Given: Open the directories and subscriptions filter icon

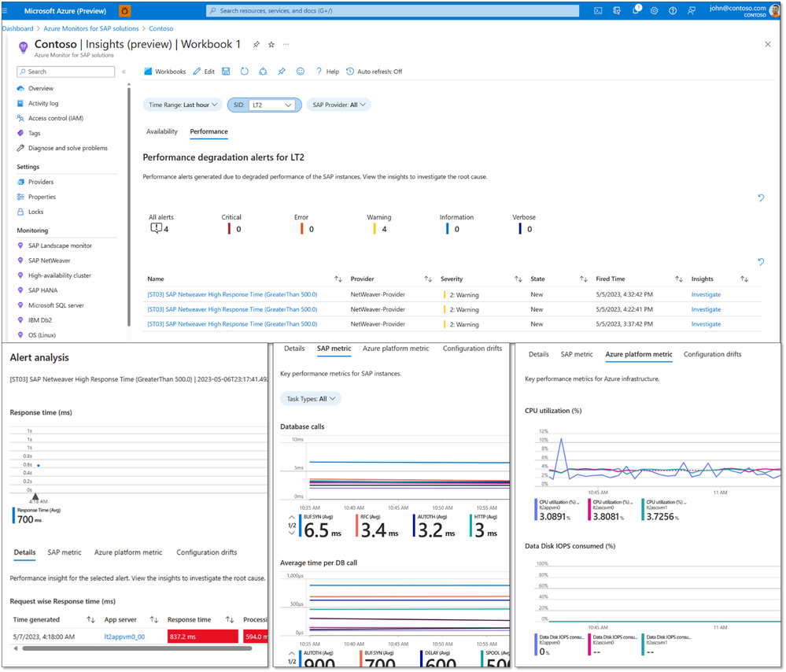Looking at the screenshot, I should point(617,10).
